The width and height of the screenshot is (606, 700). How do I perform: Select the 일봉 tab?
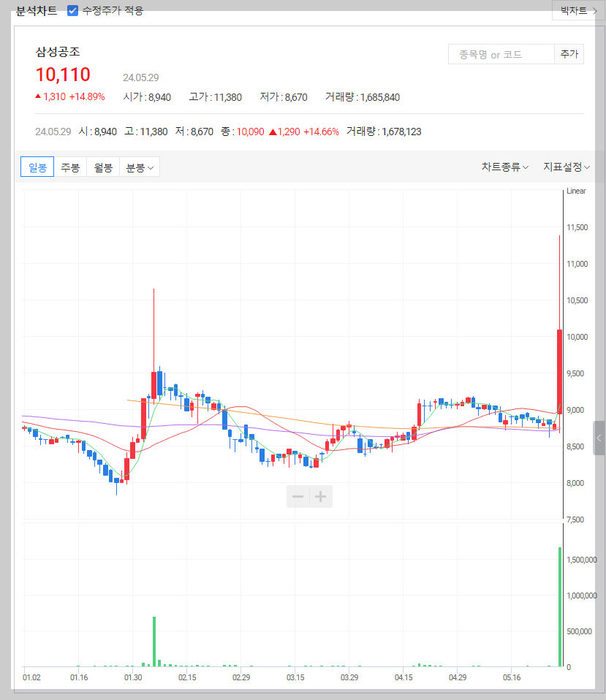(37, 167)
